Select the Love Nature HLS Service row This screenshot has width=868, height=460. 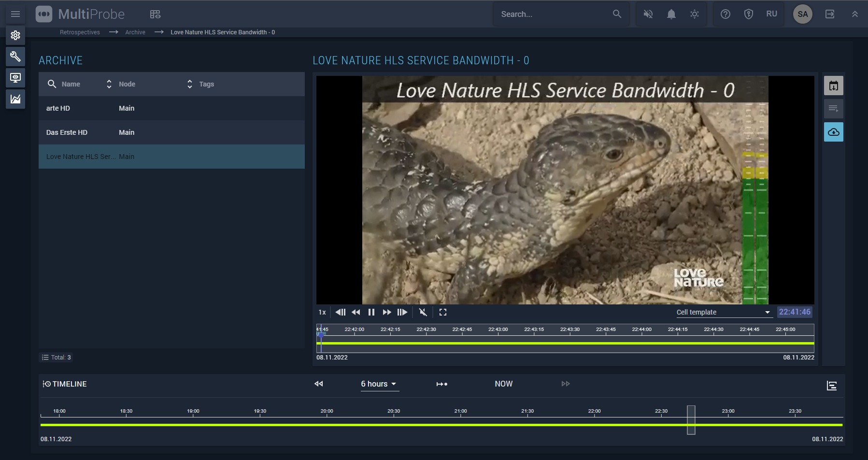(171, 157)
